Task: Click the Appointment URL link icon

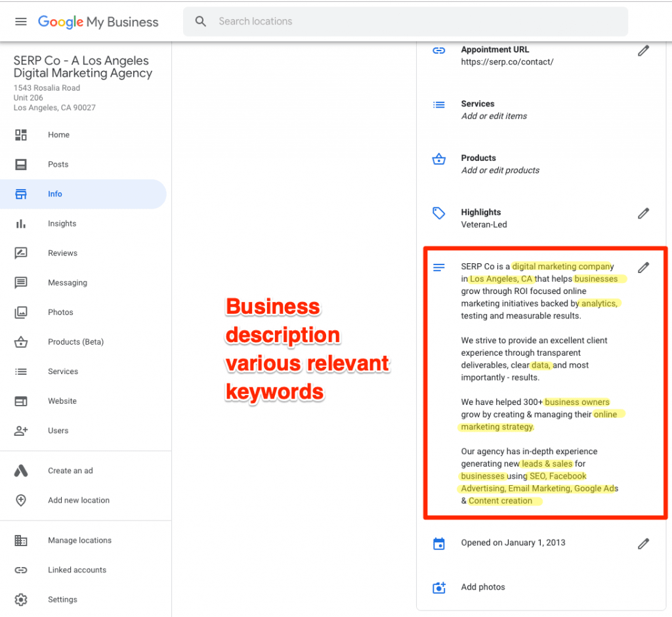Action: pyautogui.click(x=439, y=51)
